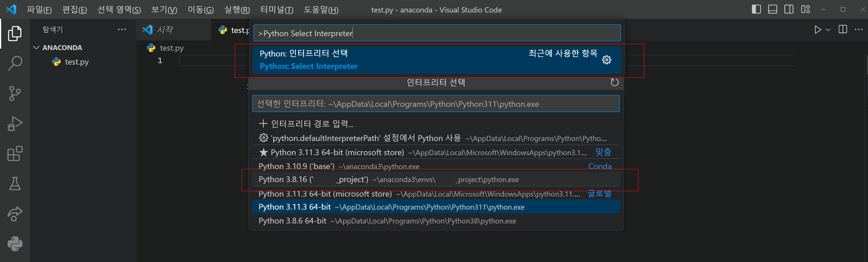Open the Customize Layout icon
Image resolution: width=868 pixels, height=262 pixels.
pyautogui.click(x=805, y=10)
